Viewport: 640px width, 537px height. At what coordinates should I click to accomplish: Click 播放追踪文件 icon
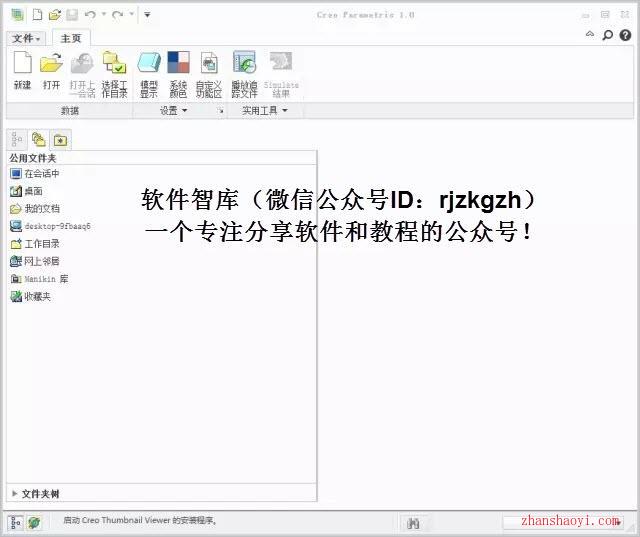[x=244, y=75]
